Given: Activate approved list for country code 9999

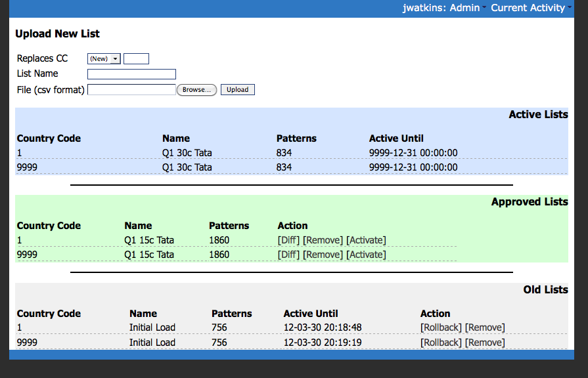Looking at the screenshot, I should pyautogui.click(x=366, y=255).
